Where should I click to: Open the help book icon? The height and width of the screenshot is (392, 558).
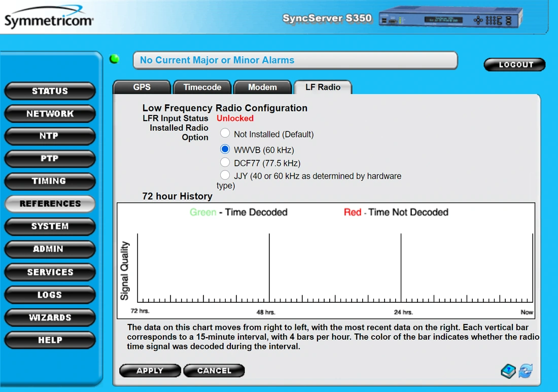click(509, 371)
